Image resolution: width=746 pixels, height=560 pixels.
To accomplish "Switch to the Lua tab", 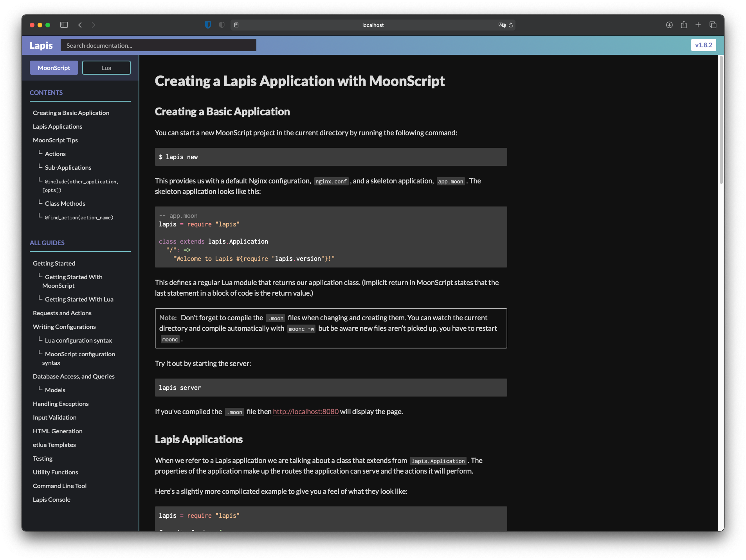I will point(106,68).
